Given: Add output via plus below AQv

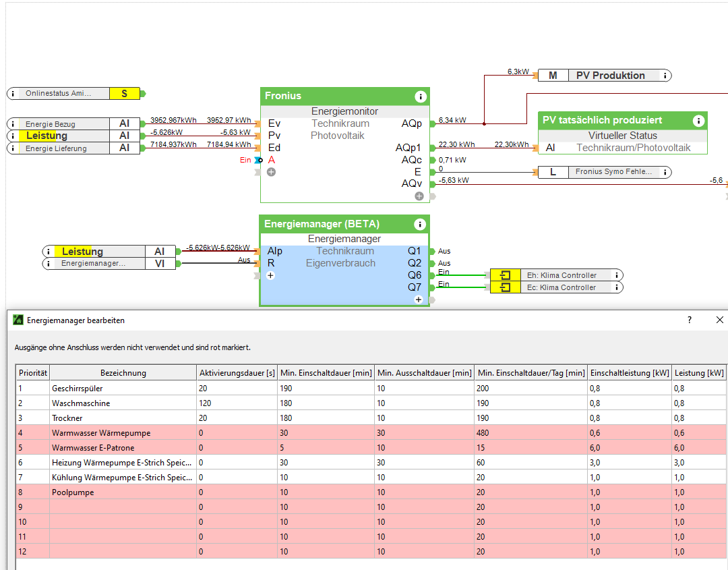Looking at the screenshot, I should pos(419,196).
